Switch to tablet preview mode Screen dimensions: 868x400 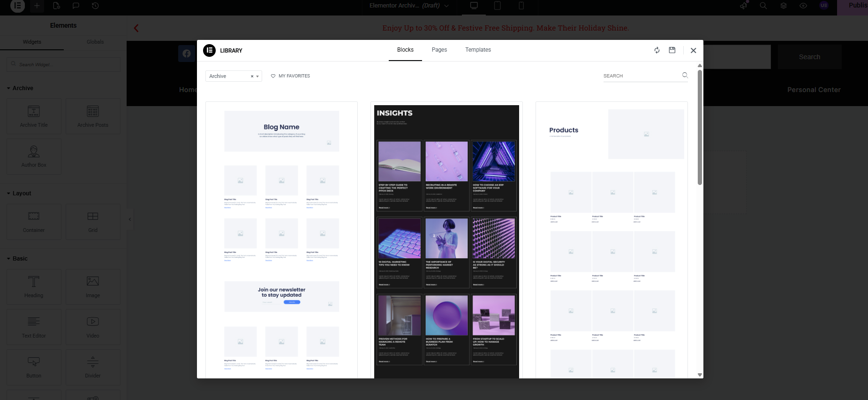498,6
